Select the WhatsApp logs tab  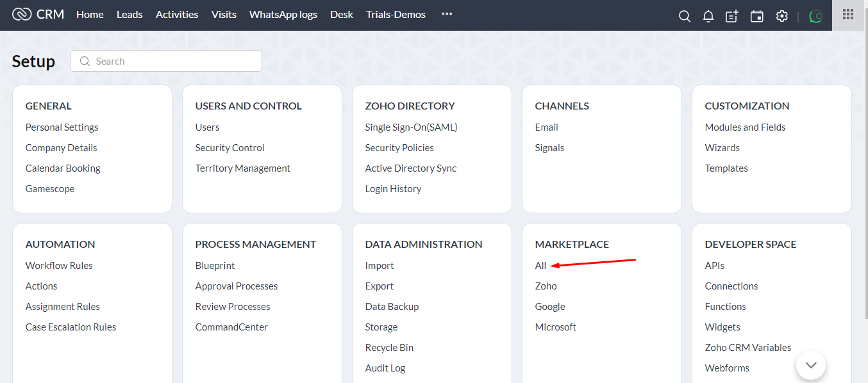coord(283,14)
